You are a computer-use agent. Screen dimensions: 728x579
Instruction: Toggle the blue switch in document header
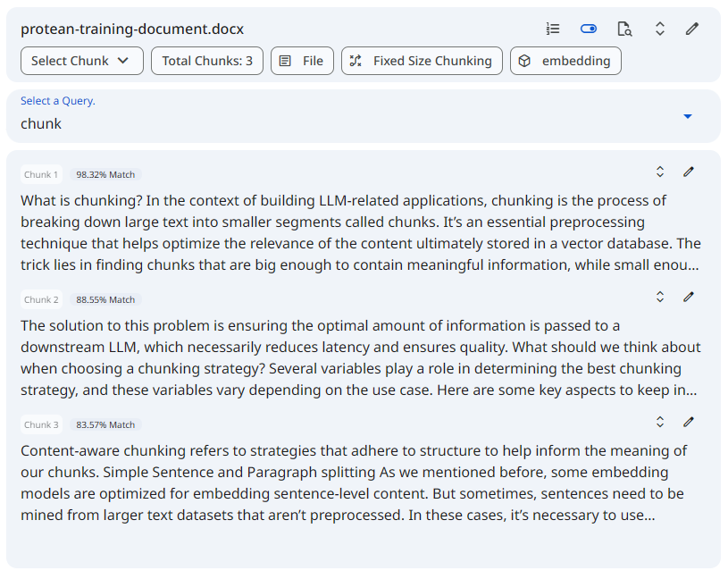point(588,29)
